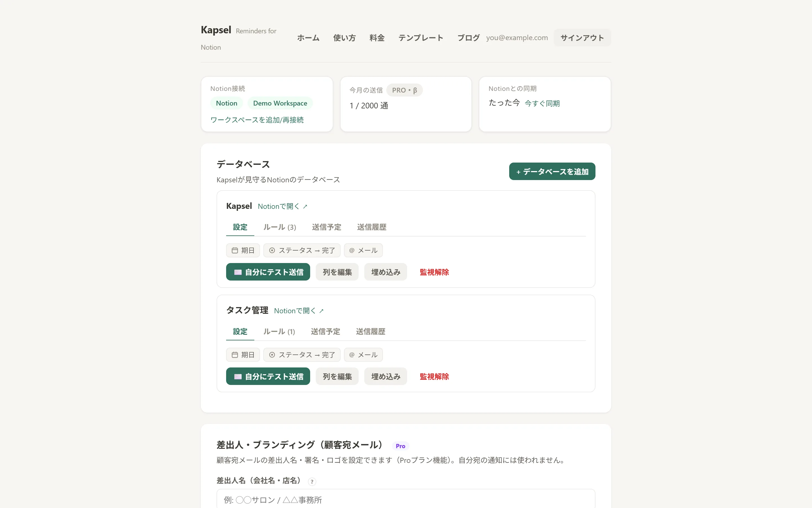Click ワークスペースを追加/再接続 link
The image size is (812, 508).
tap(257, 120)
